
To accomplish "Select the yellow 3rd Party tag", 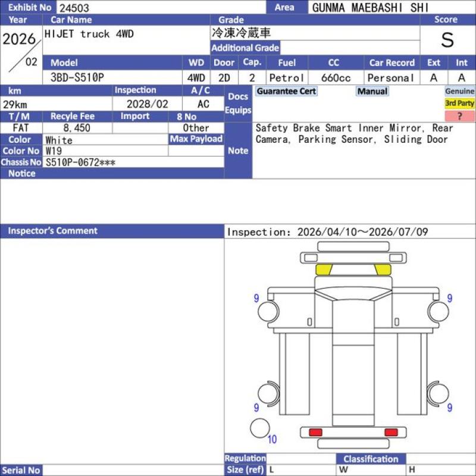I will click(459, 103).
